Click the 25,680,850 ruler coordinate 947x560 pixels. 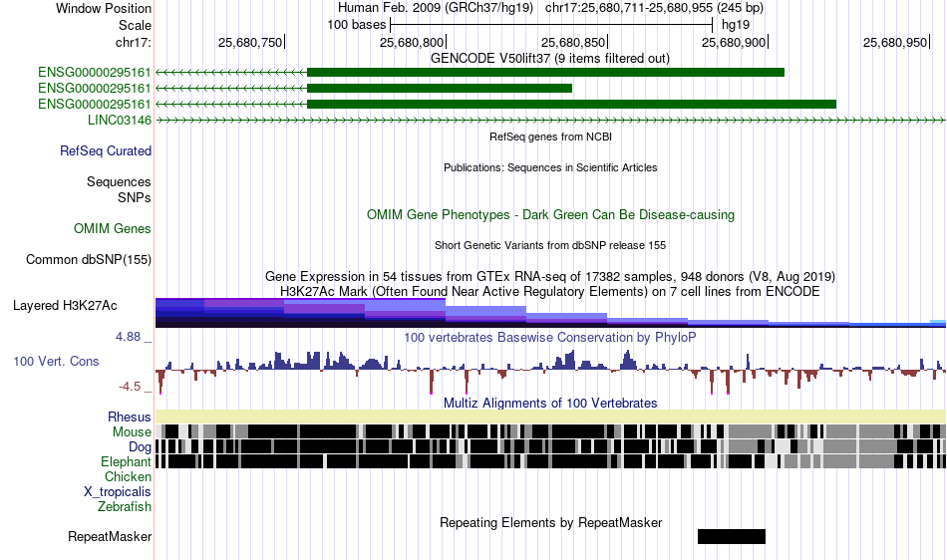tap(572, 42)
